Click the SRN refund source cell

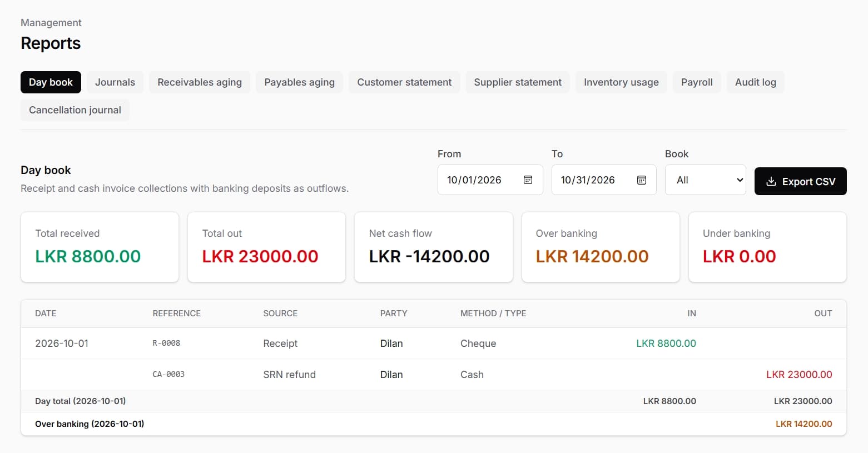point(289,375)
